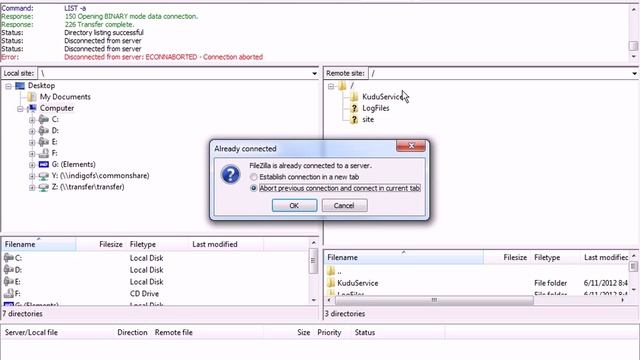Screen dimensions: 640x360
Task: Sort local list by Filename column
Action: coord(39,244)
